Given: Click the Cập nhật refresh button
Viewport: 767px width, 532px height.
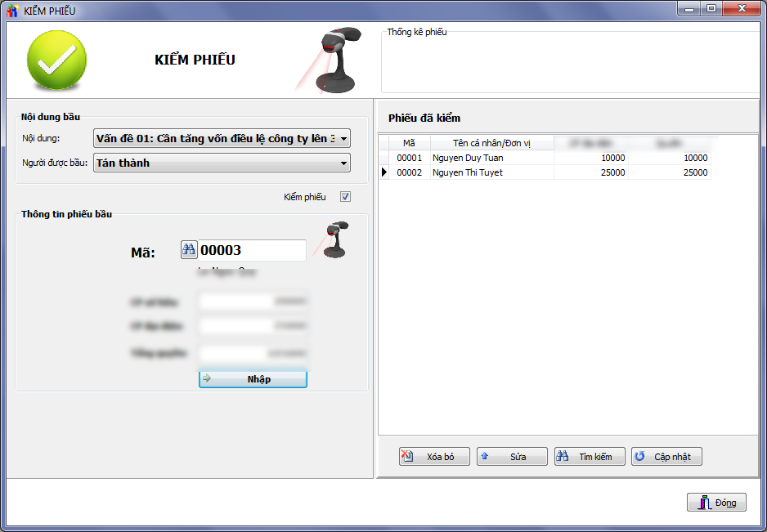Looking at the screenshot, I should (666, 457).
